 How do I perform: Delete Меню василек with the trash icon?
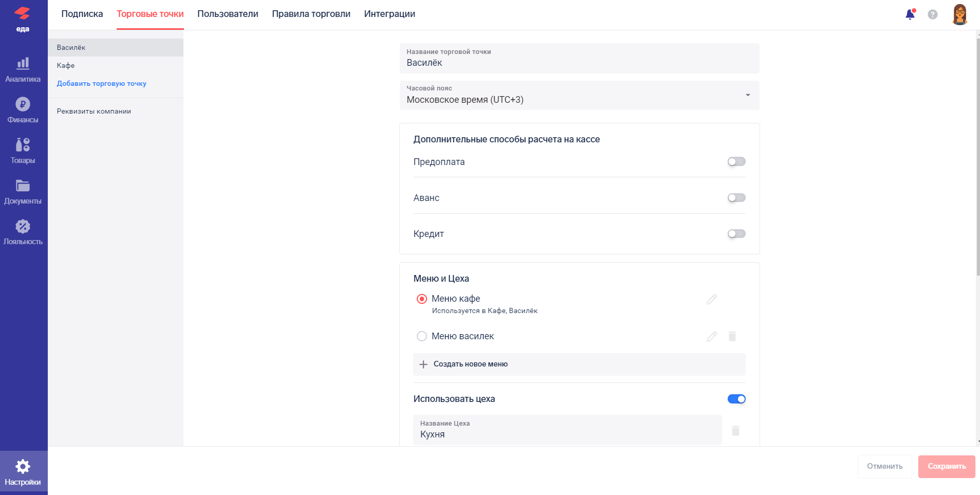732,336
